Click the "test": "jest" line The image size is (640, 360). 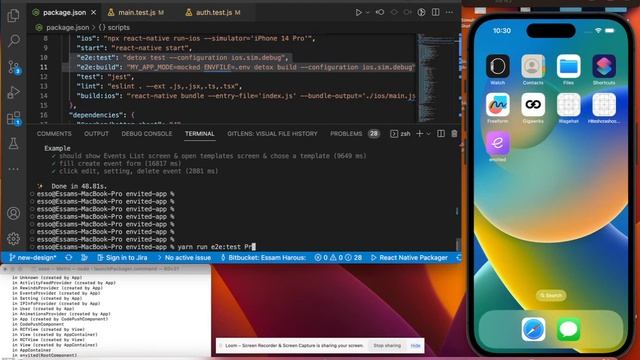(x=105, y=77)
